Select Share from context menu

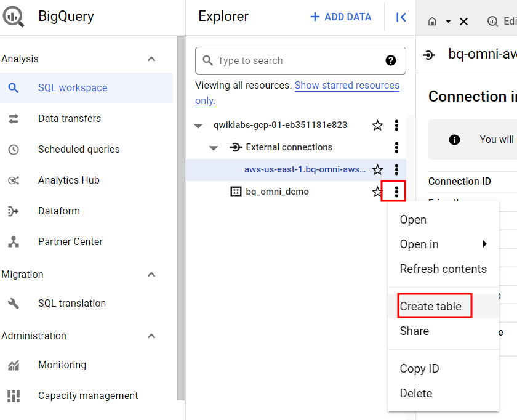tap(444, 331)
